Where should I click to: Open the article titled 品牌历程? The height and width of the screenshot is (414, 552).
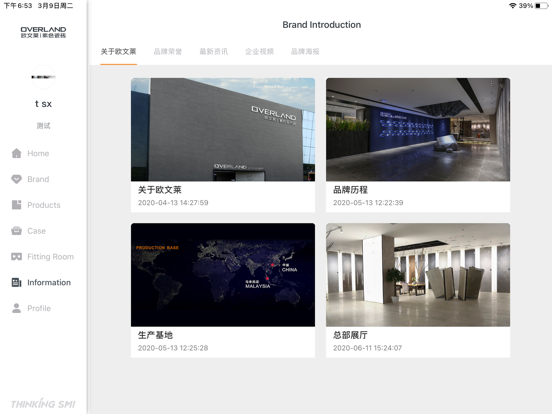tap(350, 190)
